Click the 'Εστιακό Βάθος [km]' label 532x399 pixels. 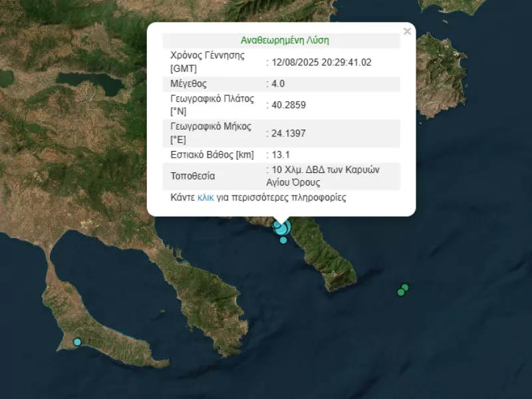[212, 155]
